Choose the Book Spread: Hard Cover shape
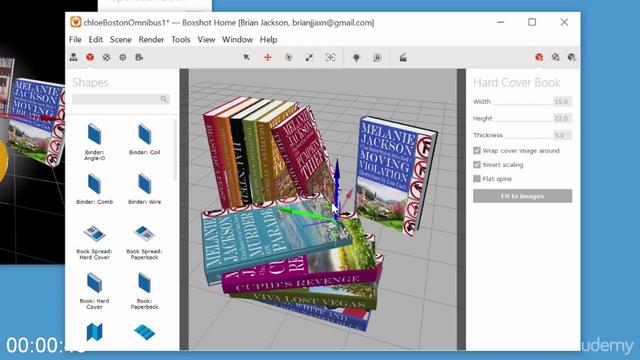This screenshot has width=640, height=360. pos(94,242)
